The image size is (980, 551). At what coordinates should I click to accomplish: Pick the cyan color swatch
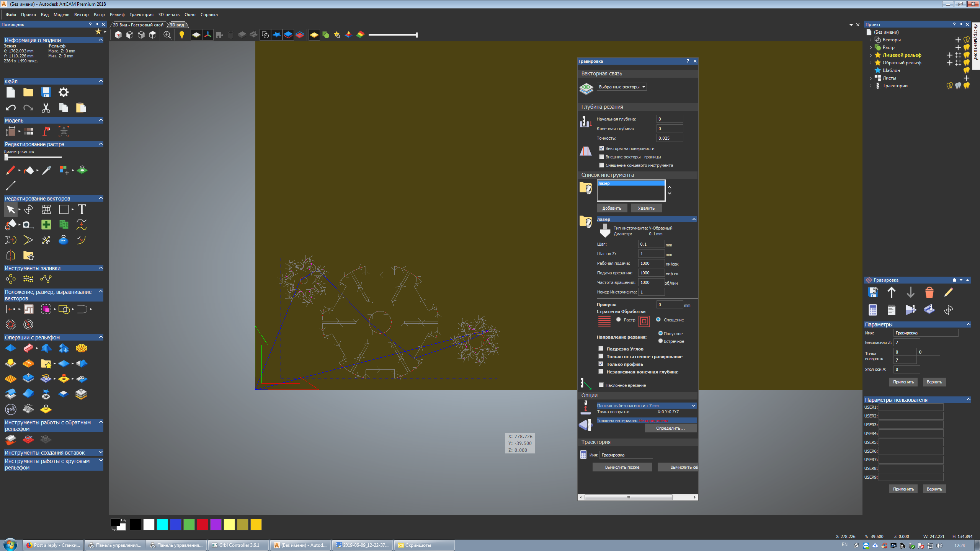(x=162, y=525)
